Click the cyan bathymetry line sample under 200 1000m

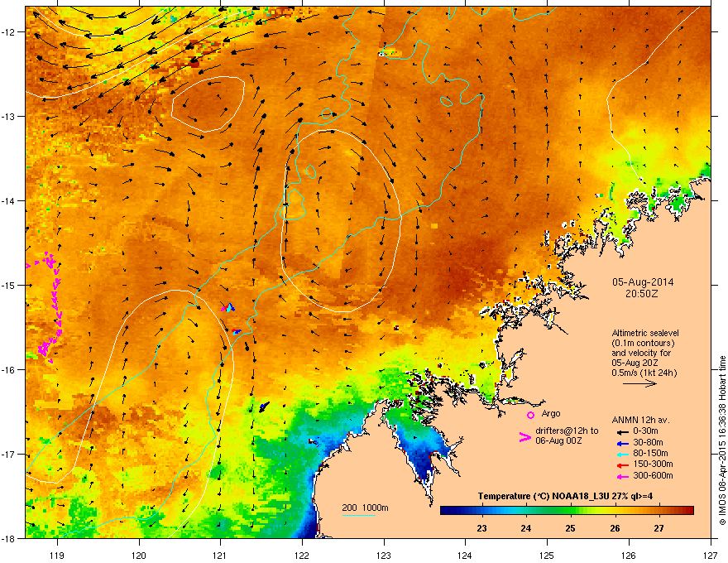click(358, 515)
